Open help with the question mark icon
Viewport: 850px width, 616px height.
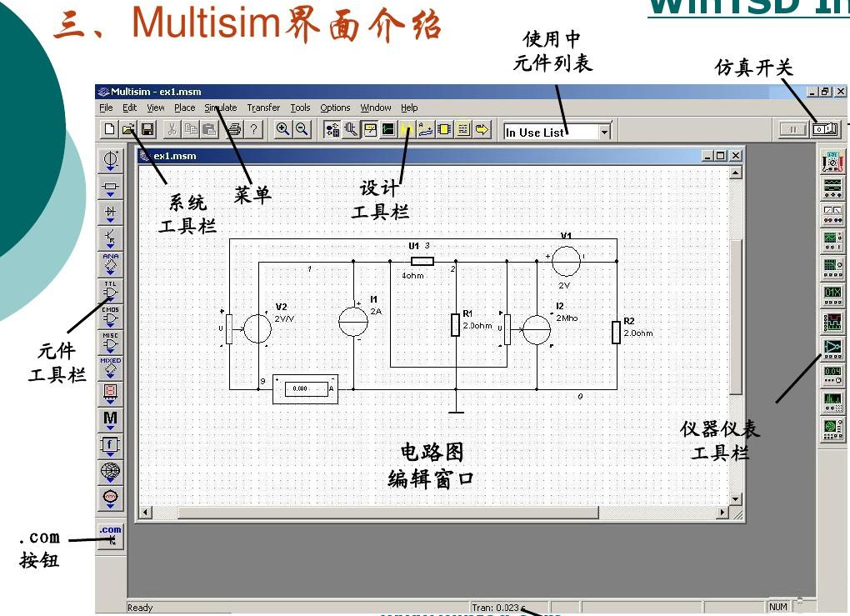tap(253, 129)
